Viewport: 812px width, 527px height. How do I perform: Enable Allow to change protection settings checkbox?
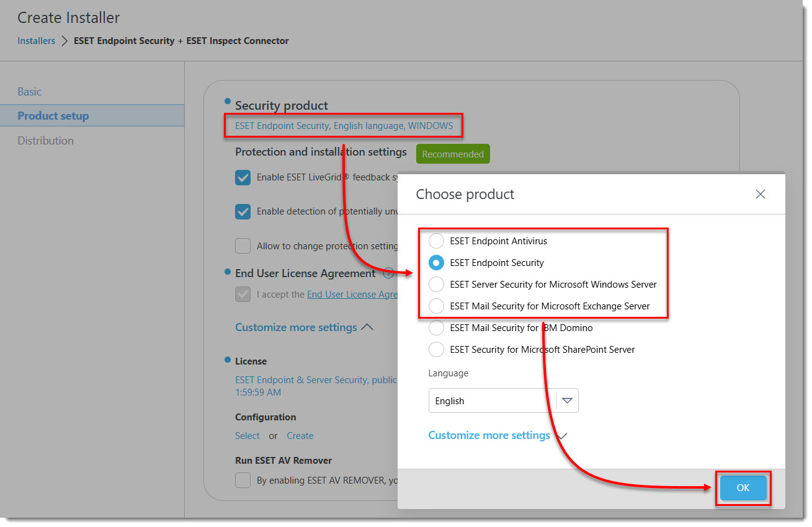click(243, 246)
